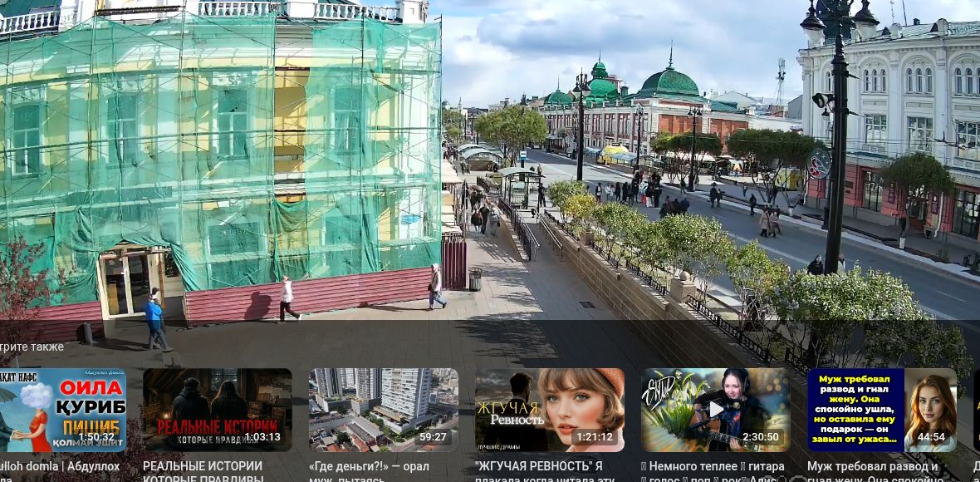Click the 'трите также' heading text
This screenshot has height=482, width=980.
click(x=32, y=347)
